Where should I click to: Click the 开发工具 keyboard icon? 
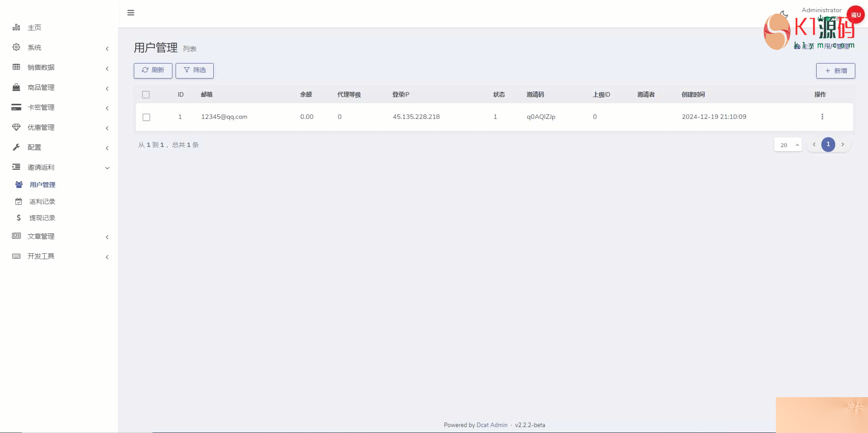16,256
